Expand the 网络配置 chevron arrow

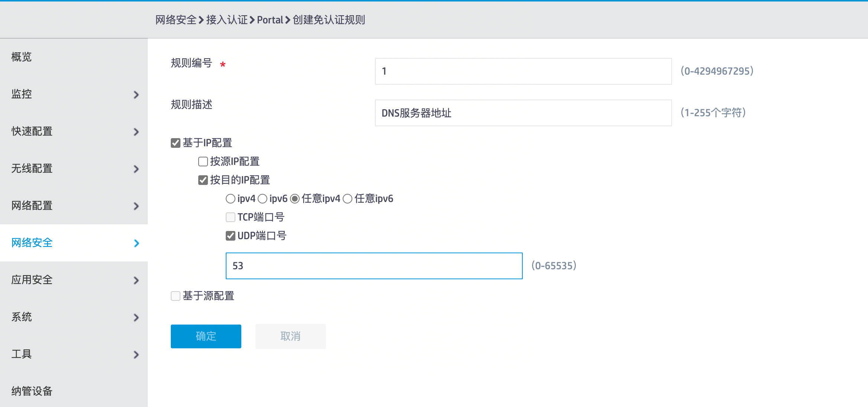pos(136,206)
